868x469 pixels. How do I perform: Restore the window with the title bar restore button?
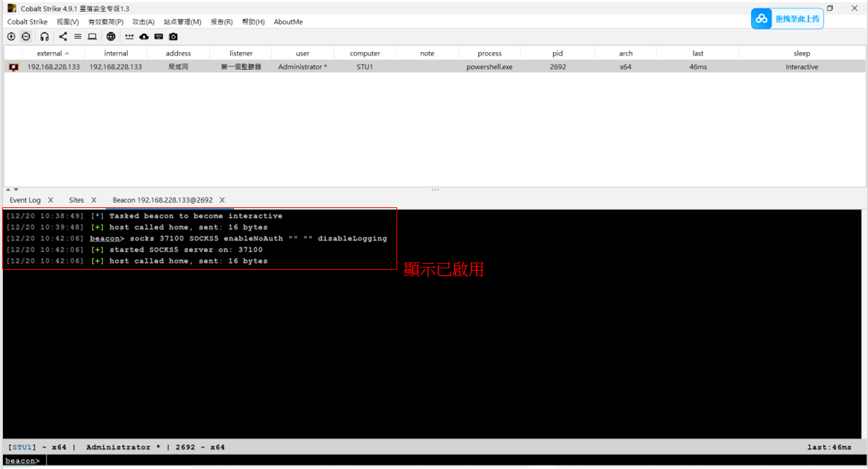coord(830,8)
